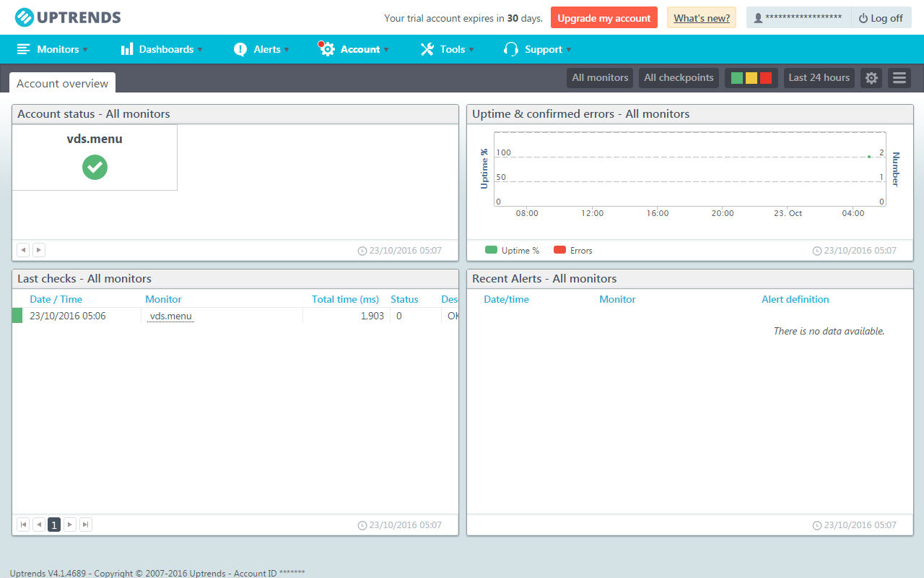
Task: Expand the Dashboards dropdown arrow
Action: tap(200, 50)
